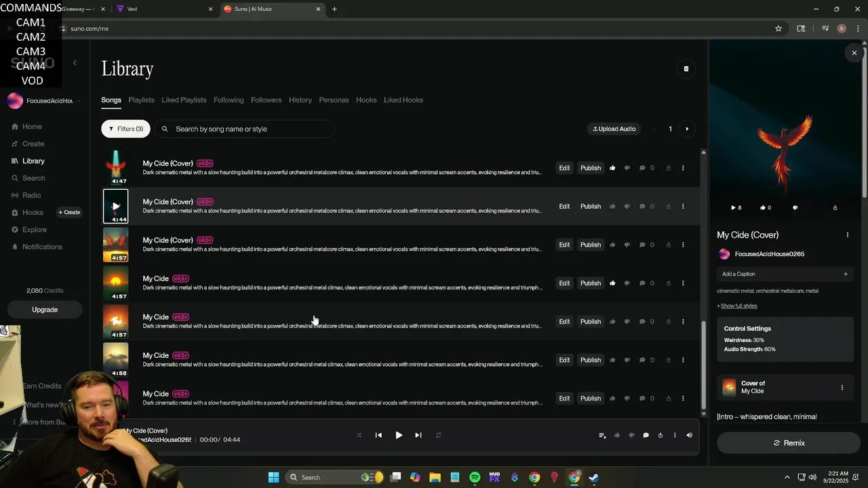Image resolution: width=868 pixels, height=488 pixels.
Task: Skip to the previous track in the player
Action: click(378, 435)
